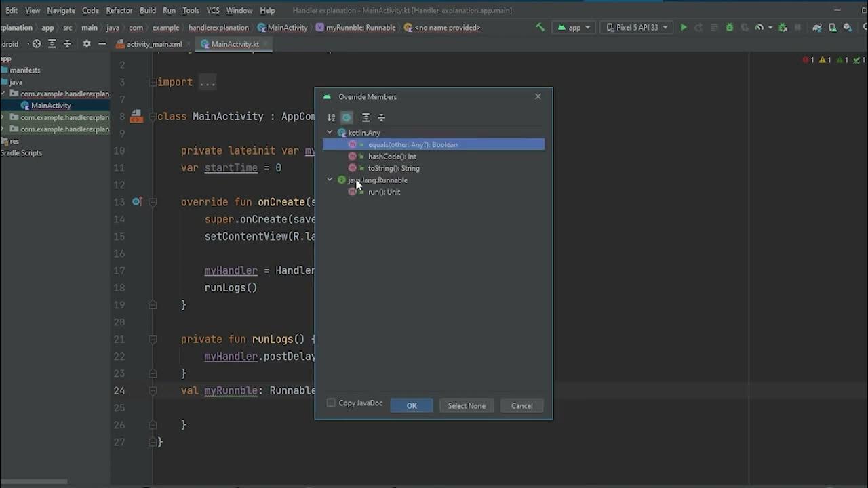Open SDK Manager icon in the toolbar
868x488 pixels.
[848, 28]
